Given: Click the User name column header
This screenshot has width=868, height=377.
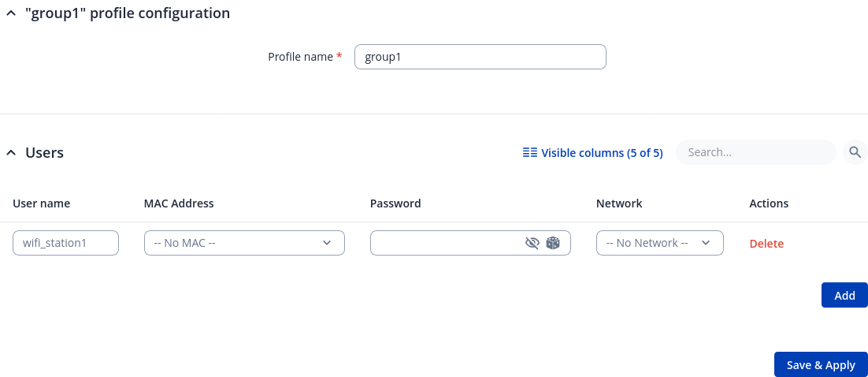Looking at the screenshot, I should [x=41, y=203].
